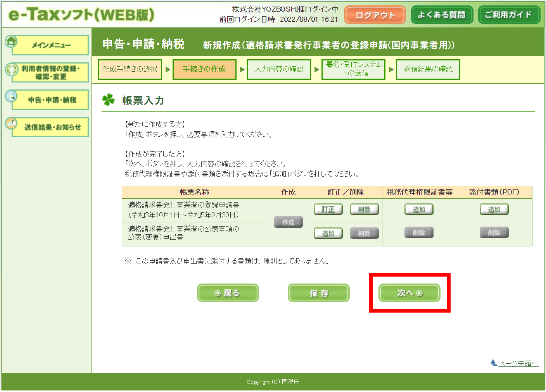Click 追加 under 添付書類(PDF)
This screenshot has width=546, height=392.
coord(494,210)
